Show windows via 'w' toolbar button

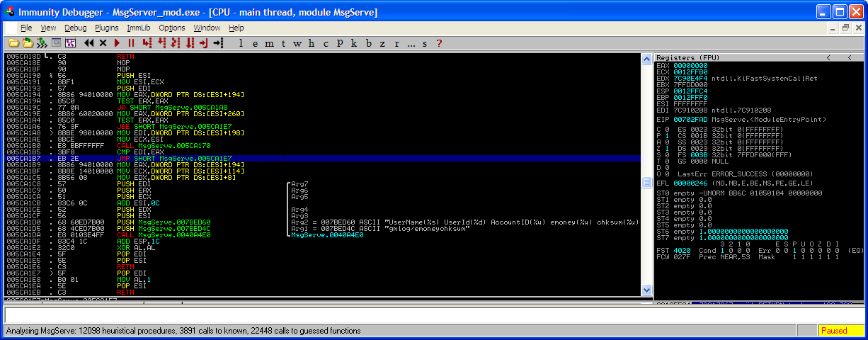click(x=298, y=43)
